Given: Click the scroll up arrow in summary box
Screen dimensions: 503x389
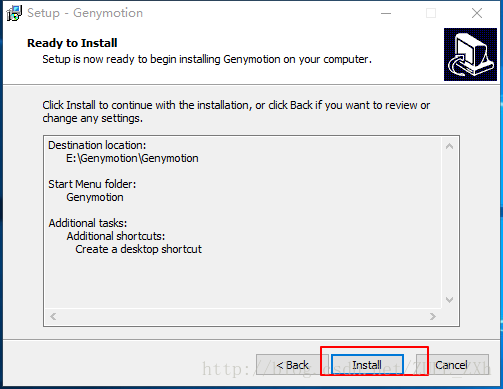Looking at the screenshot, I should (449, 146).
